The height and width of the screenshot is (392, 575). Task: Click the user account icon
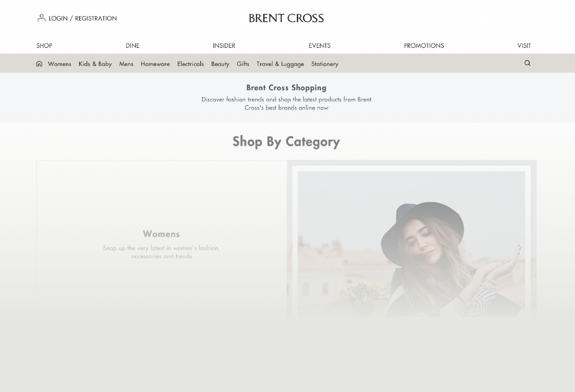tap(41, 18)
